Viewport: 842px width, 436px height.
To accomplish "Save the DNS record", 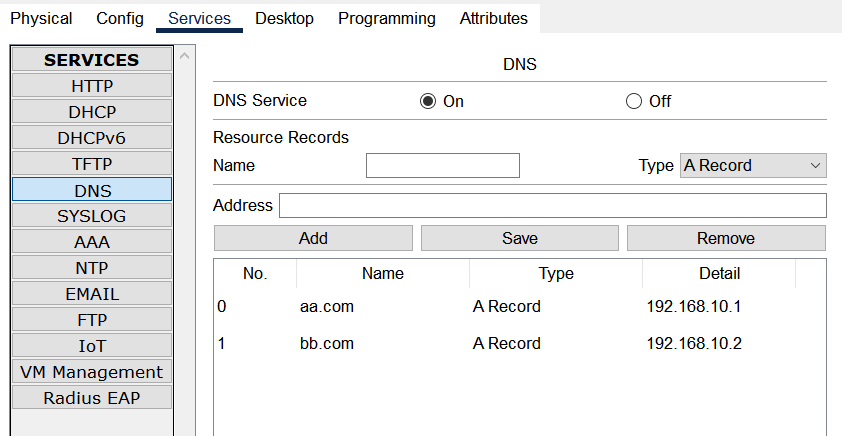I will pos(519,238).
